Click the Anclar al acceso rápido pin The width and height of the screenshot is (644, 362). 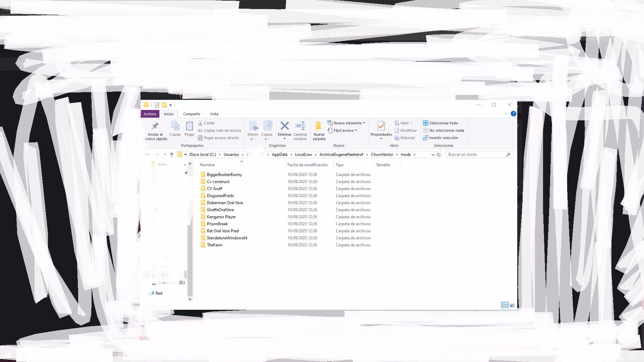point(155,126)
